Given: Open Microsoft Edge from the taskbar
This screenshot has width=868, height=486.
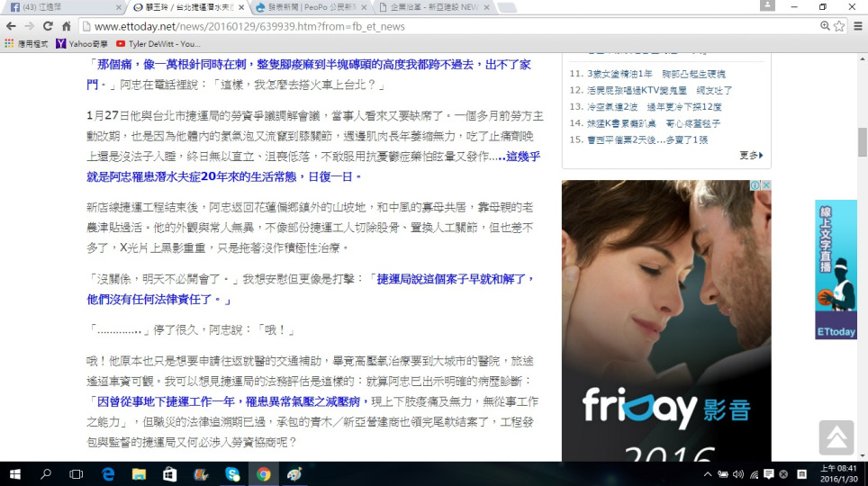Looking at the screenshot, I should click(108, 473).
